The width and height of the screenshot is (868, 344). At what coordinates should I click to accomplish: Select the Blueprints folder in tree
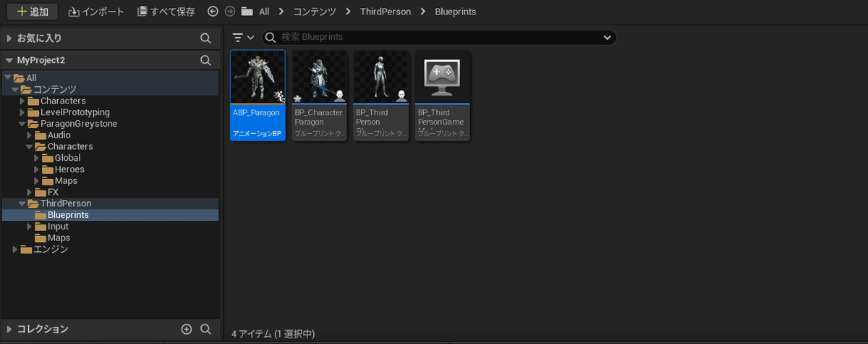[x=68, y=215]
